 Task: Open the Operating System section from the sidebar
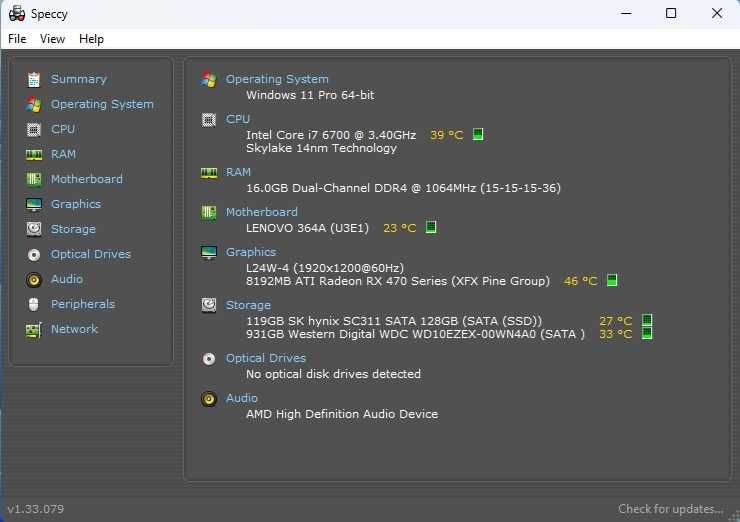click(x=102, y=104)
